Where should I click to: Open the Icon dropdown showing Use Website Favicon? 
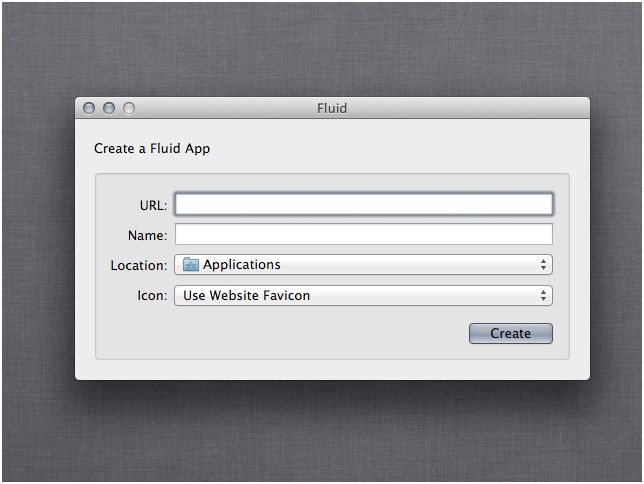coord(363,296)
